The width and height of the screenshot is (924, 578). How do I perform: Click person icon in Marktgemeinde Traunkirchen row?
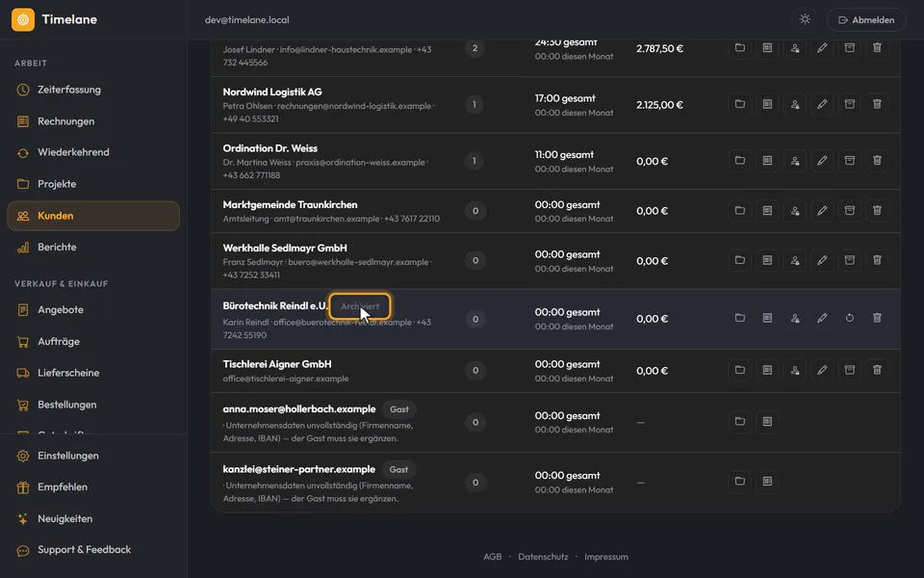795,211
